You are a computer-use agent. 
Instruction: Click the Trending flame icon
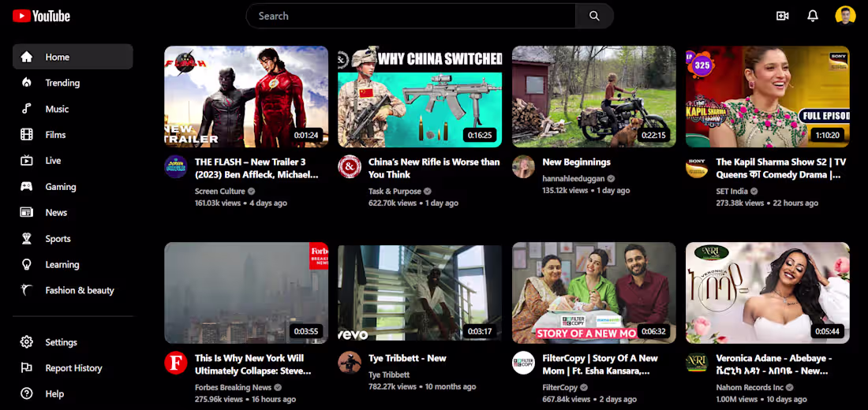[x=27, y=83]
